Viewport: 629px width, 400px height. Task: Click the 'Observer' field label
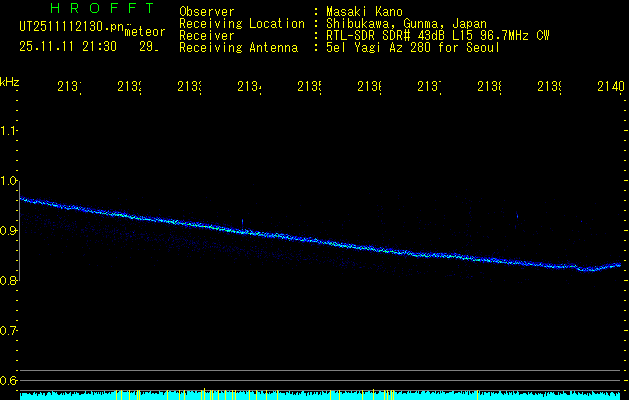[207, 12]
